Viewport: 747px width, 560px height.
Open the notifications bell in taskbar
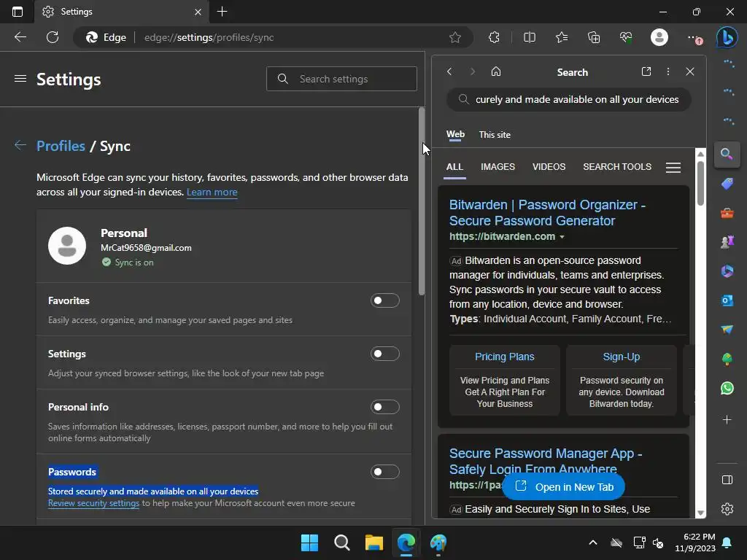click(727, 542)
